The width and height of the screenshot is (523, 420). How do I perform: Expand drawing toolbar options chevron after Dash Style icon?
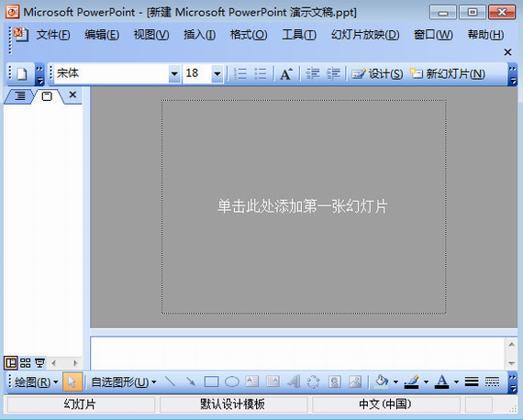click(x=512, y=382)
